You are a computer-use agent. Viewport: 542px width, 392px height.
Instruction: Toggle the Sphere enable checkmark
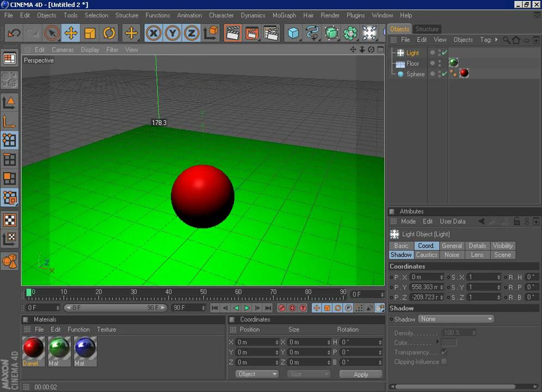445,73
